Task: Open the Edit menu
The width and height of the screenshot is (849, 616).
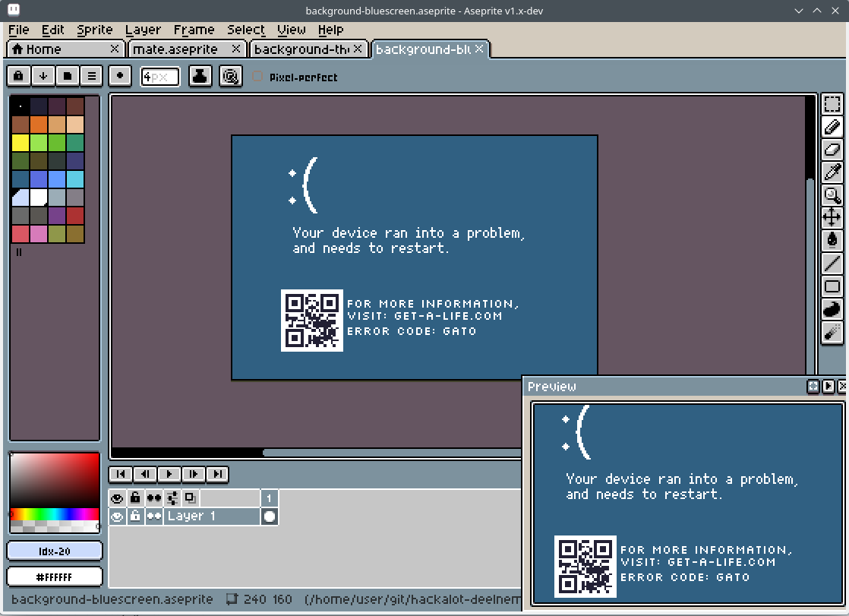Action: point(53,30)
